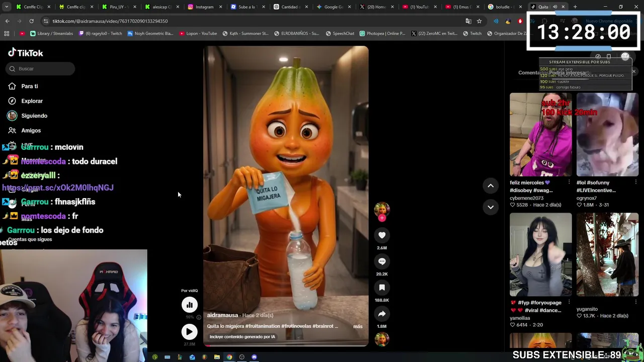The image size is (644, 362).
Task: Open the #frutinovelas hashtag
Action: (296, 326)
